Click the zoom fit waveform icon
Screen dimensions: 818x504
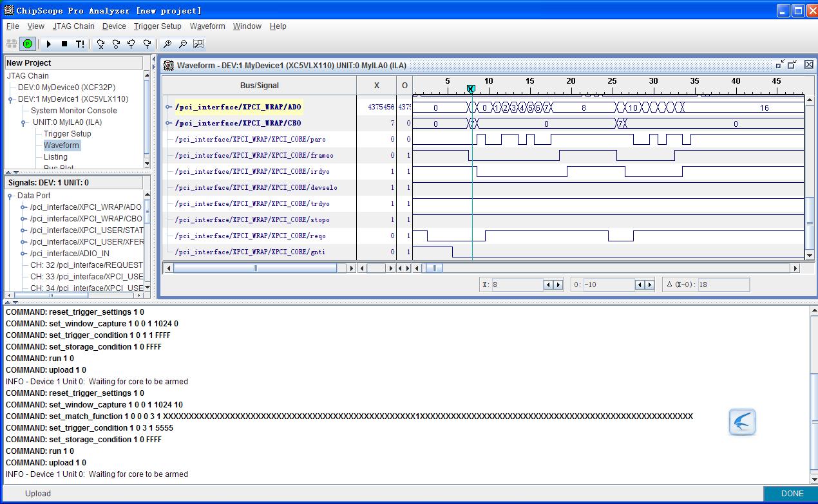point(198,44)
